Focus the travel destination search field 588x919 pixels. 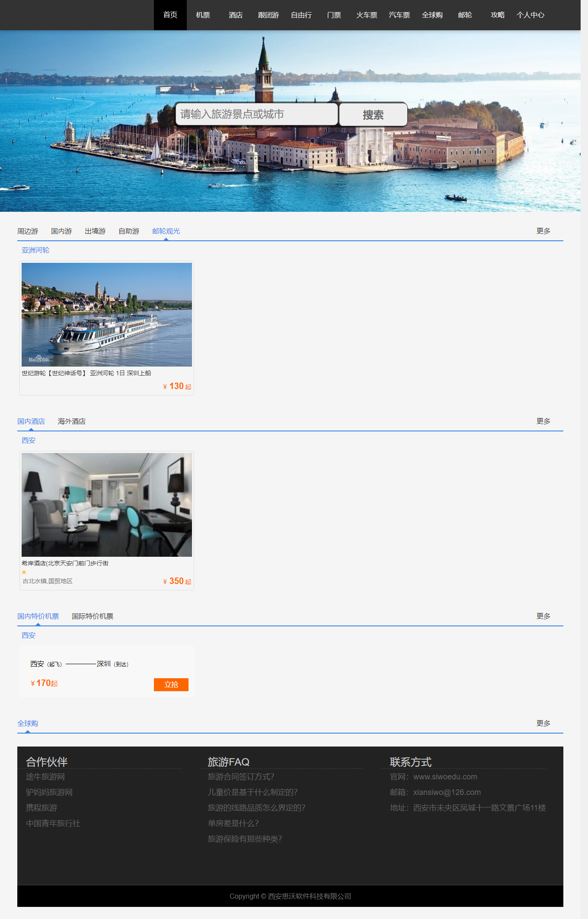(x=256, y=115)
